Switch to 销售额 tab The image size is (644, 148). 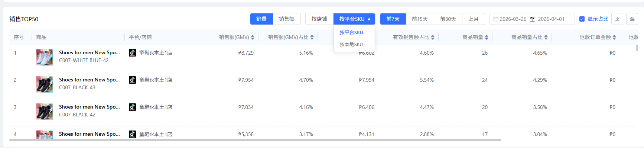coord(287,19)
